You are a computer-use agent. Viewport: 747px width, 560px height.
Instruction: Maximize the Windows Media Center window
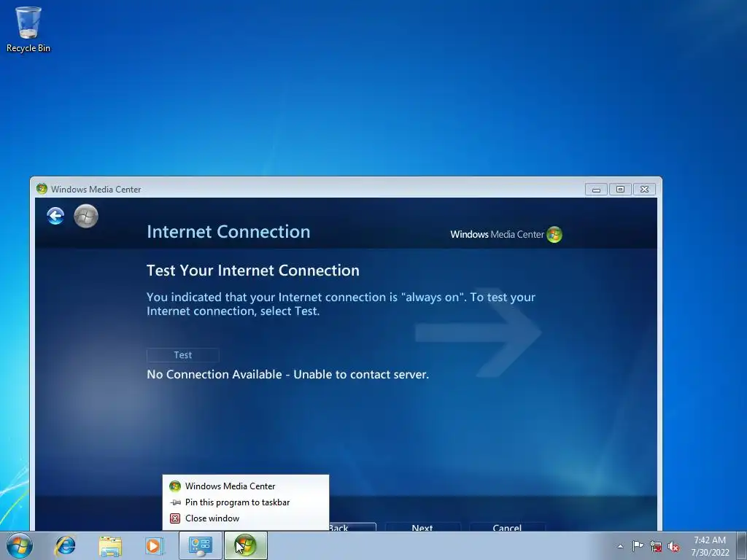(620, 189)
